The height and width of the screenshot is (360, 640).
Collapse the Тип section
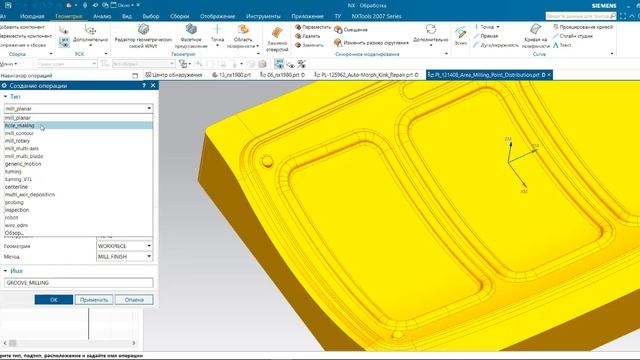(x=6, y=97)
